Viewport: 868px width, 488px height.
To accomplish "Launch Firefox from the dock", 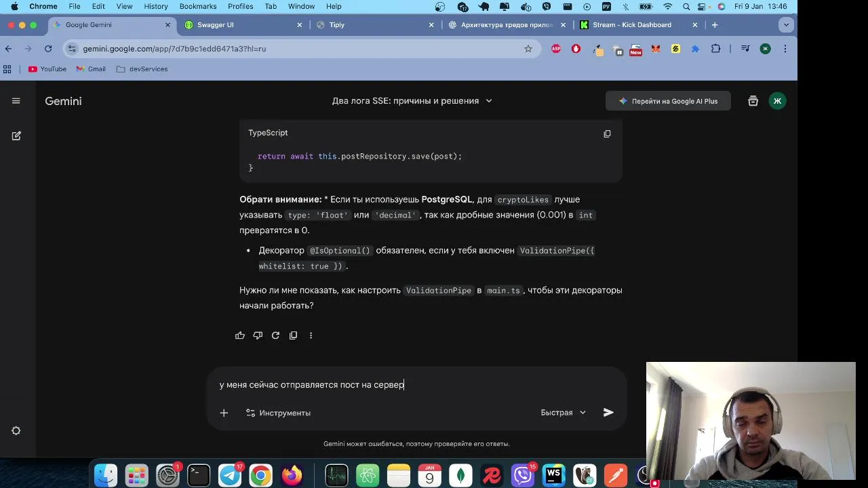I will tap(292, 476).
